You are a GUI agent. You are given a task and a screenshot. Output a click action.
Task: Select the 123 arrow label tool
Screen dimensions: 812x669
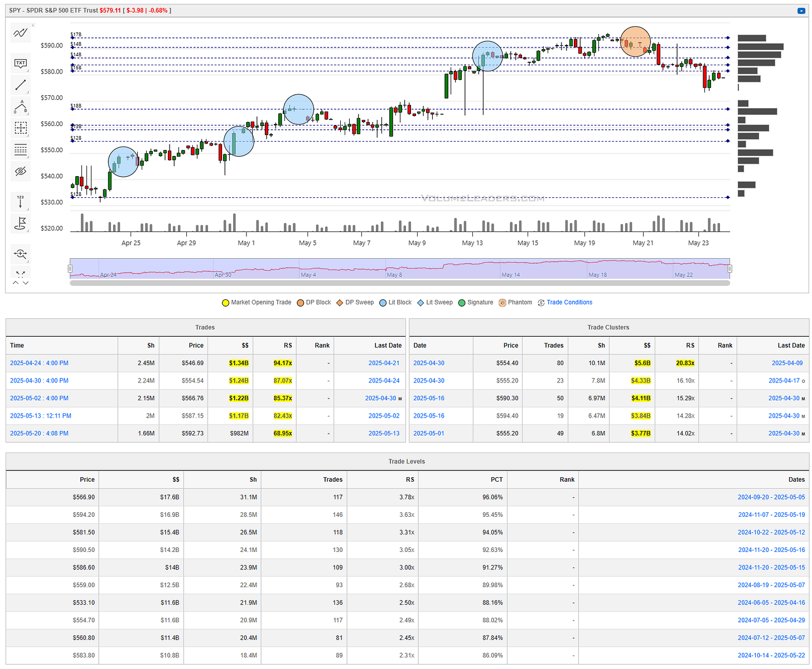pos(21,201)
